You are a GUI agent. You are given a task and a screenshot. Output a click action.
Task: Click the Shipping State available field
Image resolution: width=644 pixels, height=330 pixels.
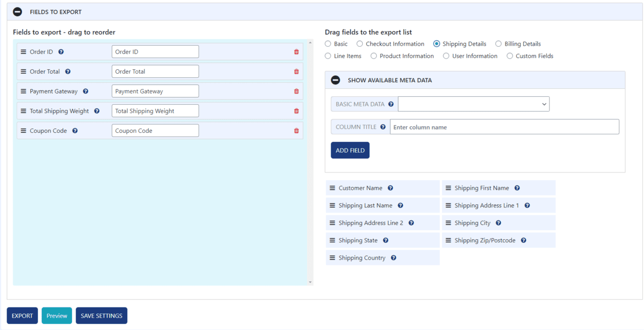pos(383,240)
